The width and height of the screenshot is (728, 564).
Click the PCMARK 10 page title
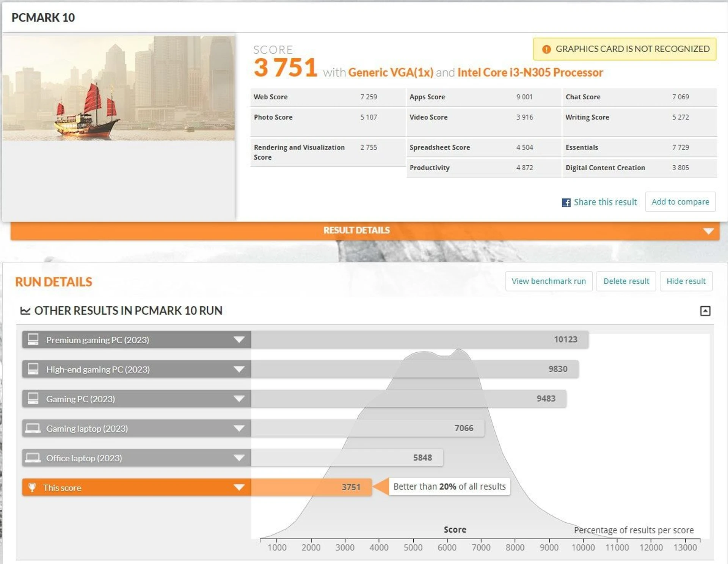43,17
